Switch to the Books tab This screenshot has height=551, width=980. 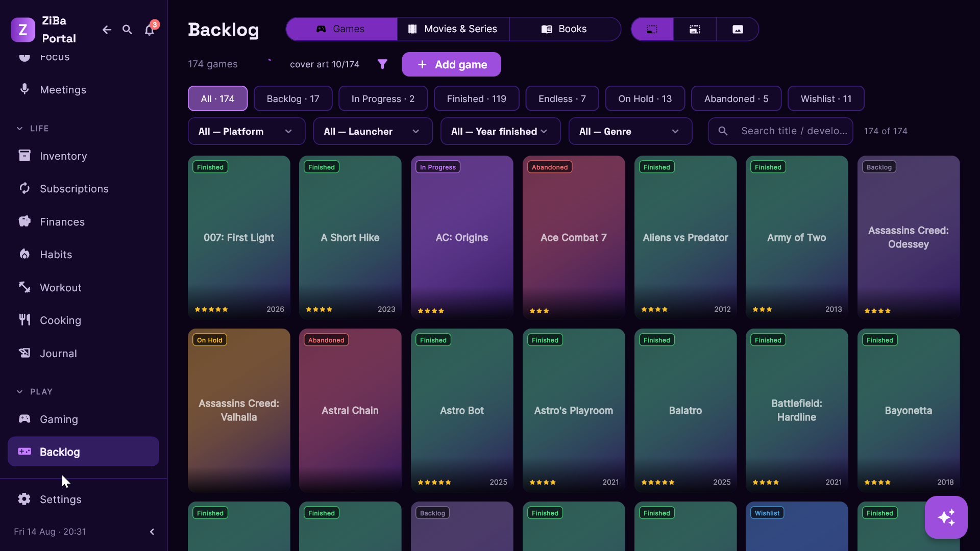tap(565, 29)
